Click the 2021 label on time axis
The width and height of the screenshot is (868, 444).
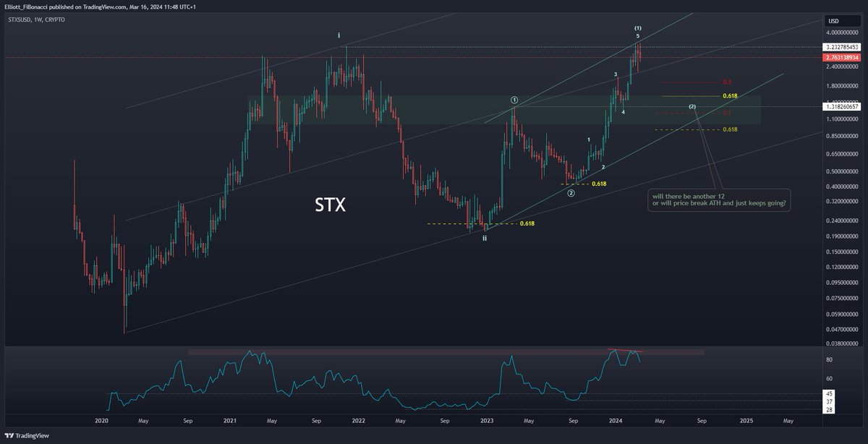230,419
